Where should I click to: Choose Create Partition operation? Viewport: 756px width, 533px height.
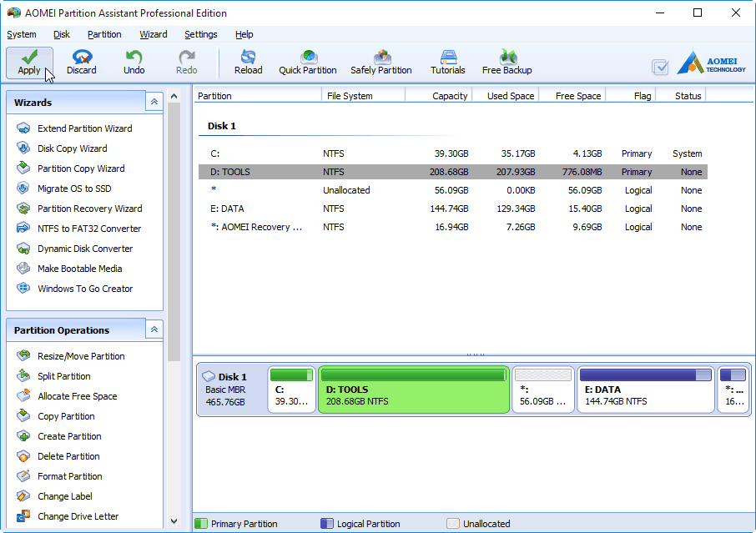[x=58, y=436]
